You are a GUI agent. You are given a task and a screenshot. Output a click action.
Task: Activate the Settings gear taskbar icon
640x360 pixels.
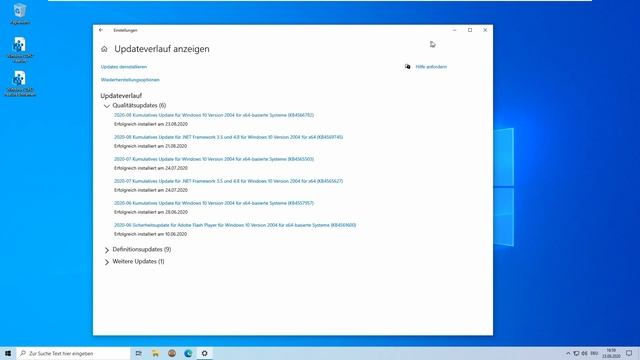point(204,353)
